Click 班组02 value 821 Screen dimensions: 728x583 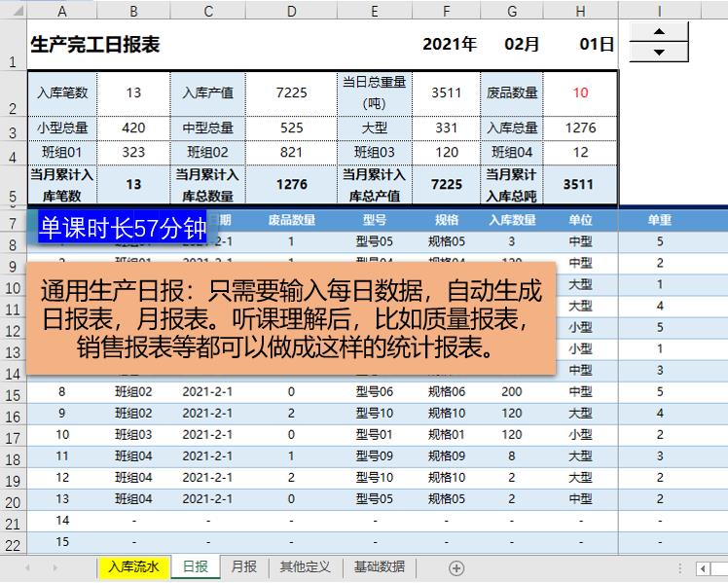pos(292,152)
